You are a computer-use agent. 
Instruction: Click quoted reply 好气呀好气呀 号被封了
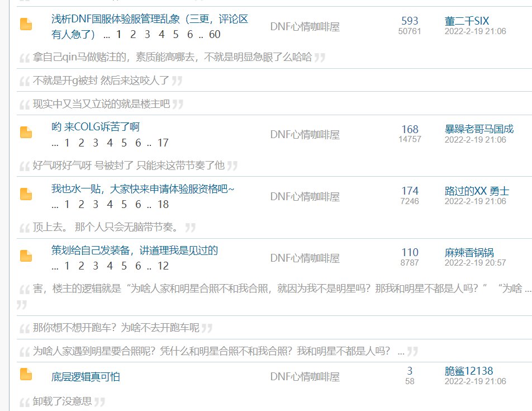click(x=129, y=166)
